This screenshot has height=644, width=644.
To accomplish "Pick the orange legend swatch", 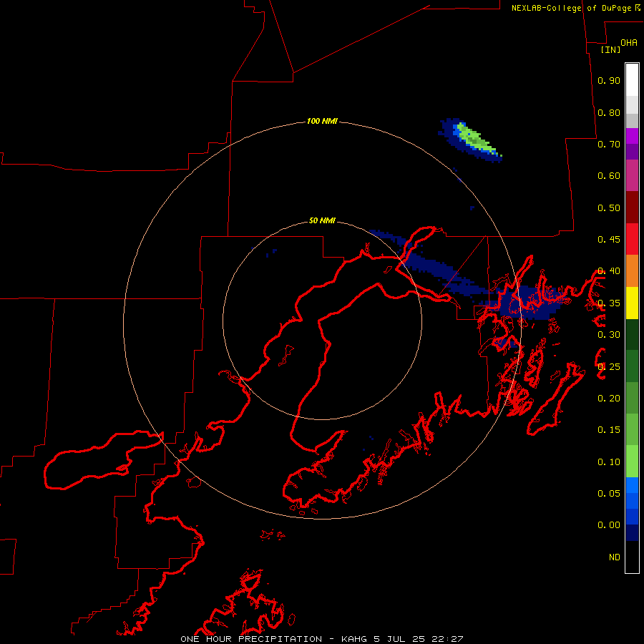I will (632, 271).
